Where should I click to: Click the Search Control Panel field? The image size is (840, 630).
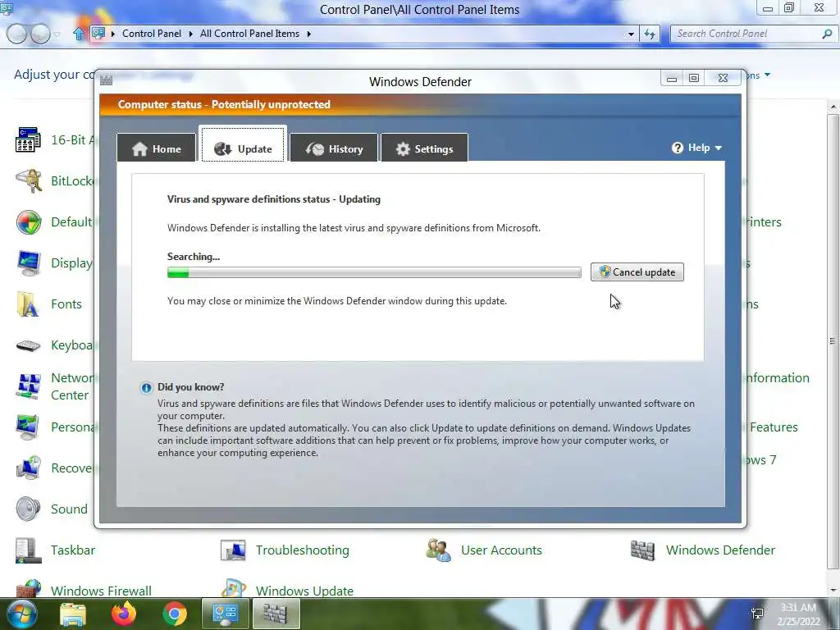tap(747, 34)
